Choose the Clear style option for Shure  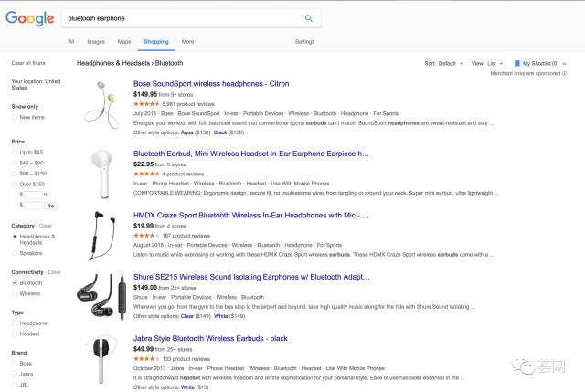pos(186,316)
